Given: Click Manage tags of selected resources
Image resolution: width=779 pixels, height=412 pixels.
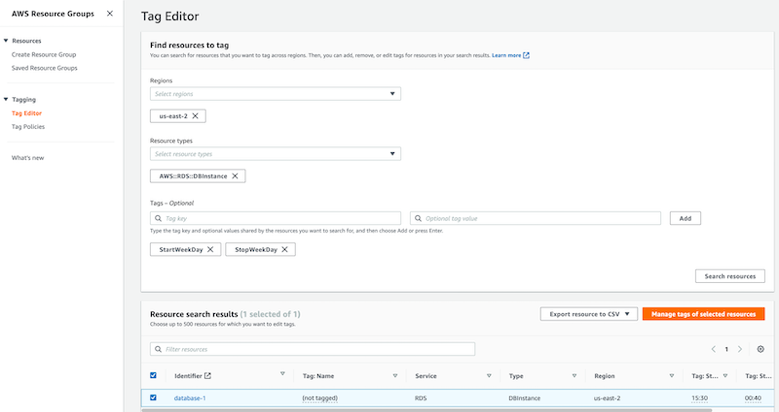Looking at the screenshot, I should pyautogui.click(x=703, y=314).
